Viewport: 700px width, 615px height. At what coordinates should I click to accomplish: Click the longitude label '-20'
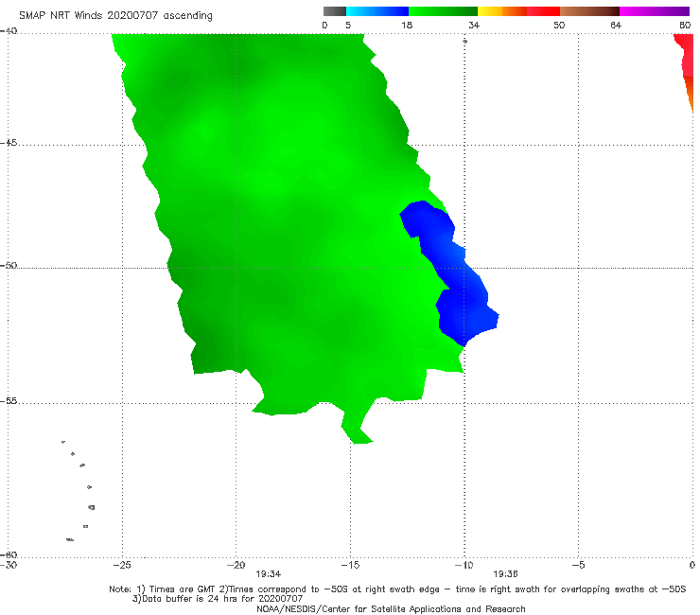tap(236, 565)
